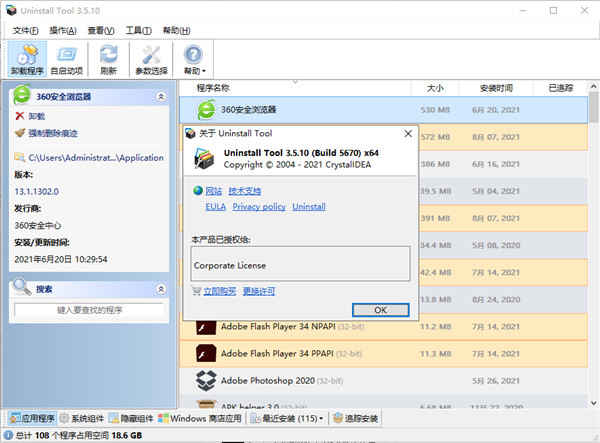The image size is (600, 443).
Task: Open the C:\Users\Administrat...\Application folder link
Action: [x=89, y=158]
